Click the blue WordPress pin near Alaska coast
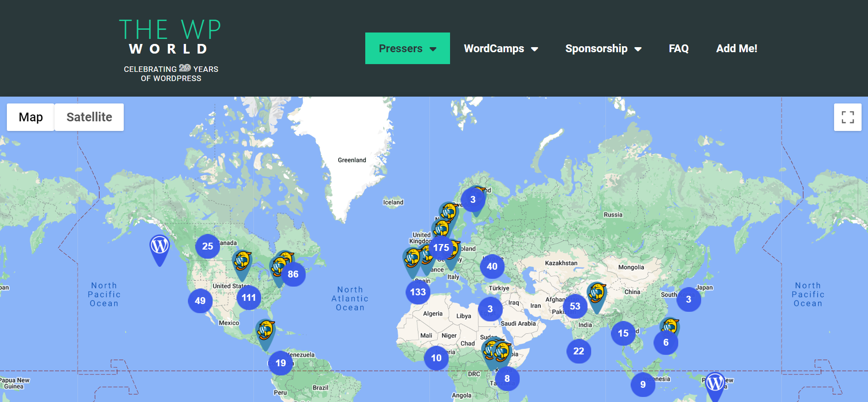Screen dimensions: 868x402 click(159, 250)
